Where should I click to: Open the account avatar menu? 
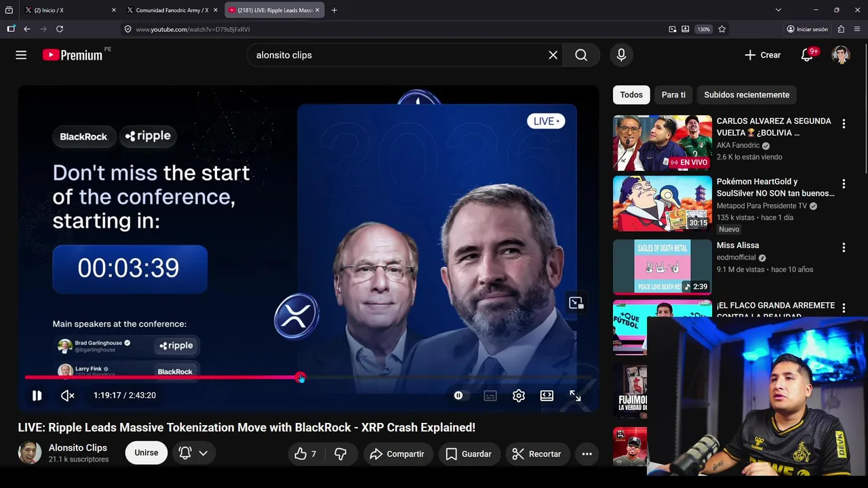pos(841,55)
